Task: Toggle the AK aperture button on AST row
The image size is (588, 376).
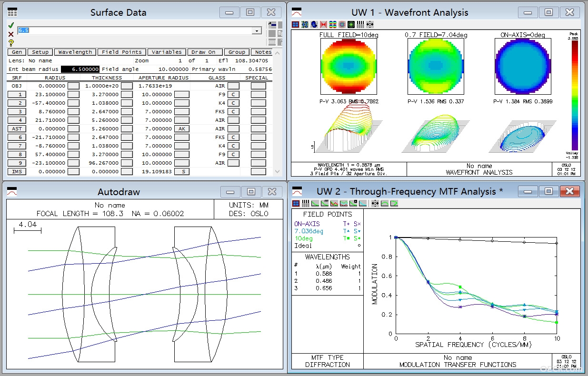Action: (x=181, y=129)
